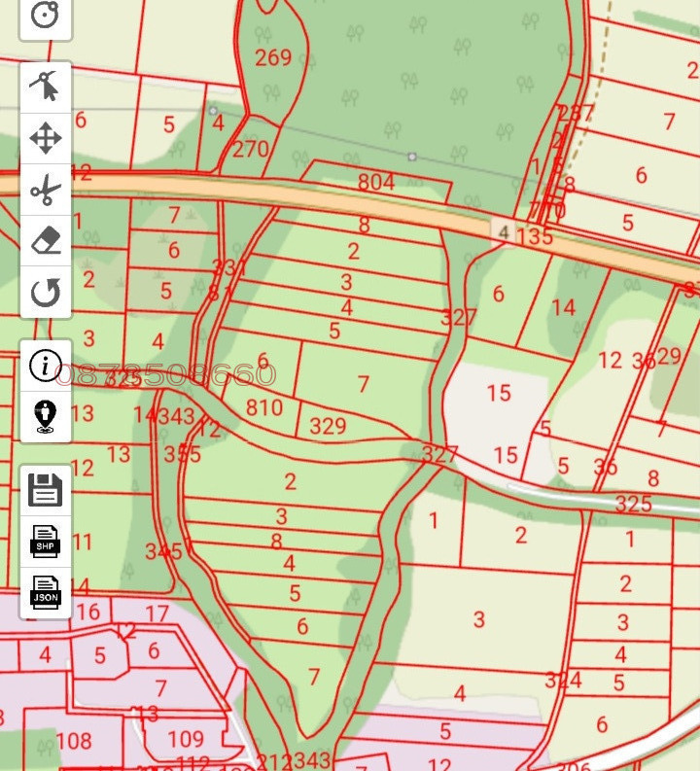
Task: Open the info tool
Action: click(46, 366)
